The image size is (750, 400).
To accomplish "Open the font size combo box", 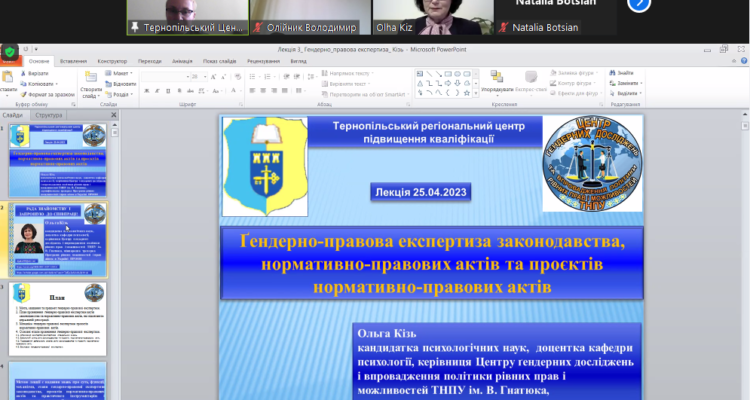I will tap(199, 77).
